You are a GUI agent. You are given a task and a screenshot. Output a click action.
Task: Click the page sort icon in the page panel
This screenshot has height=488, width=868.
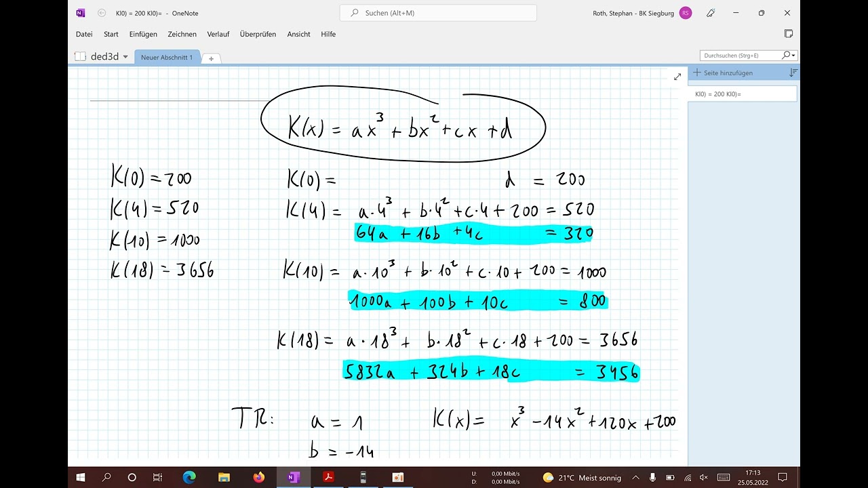(x=793, y=73)
